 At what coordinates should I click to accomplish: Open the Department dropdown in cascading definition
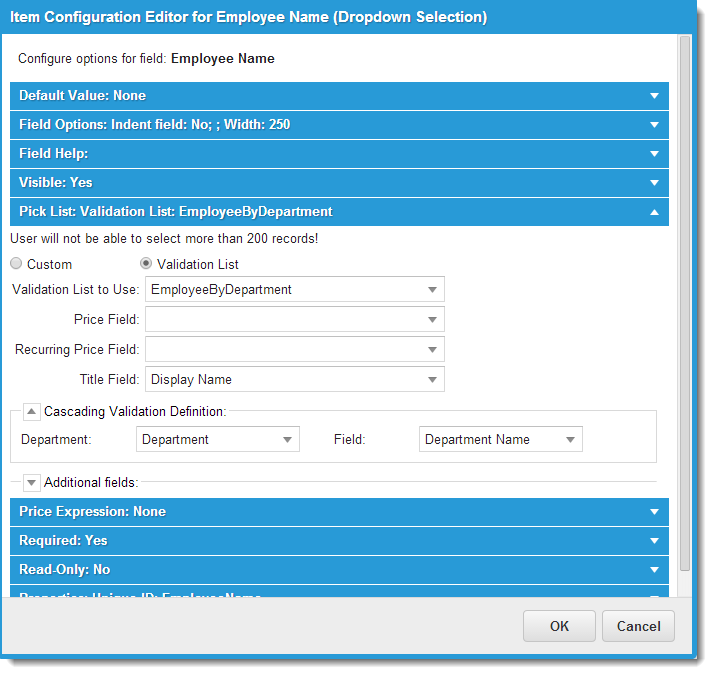click(x=287, y=440)
